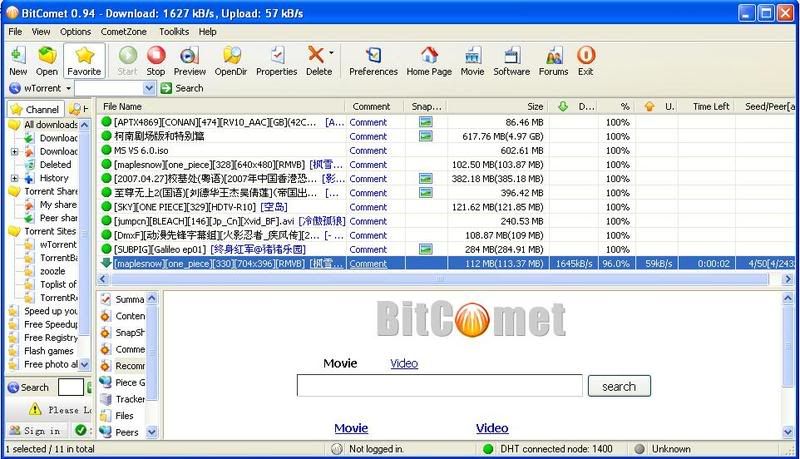Expand the second Download tree node
Screen dimensions: 800x459
coord(14,151)
